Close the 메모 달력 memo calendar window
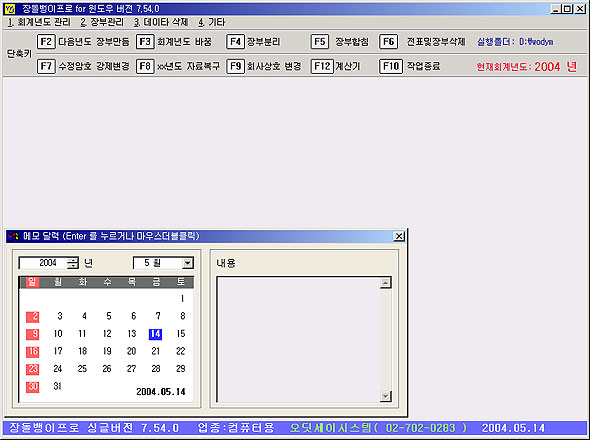This screenshot has width=590, height=440. point(399,236)
